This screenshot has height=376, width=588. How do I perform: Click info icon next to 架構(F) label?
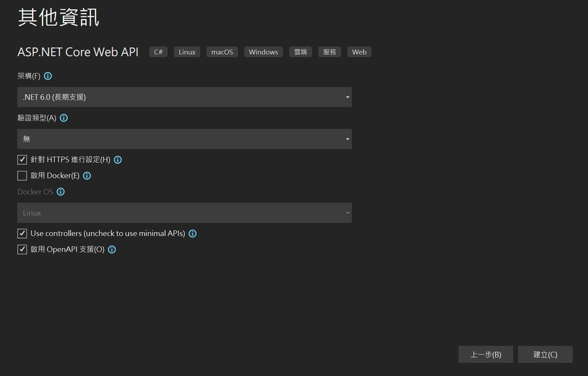pos(48,77)
